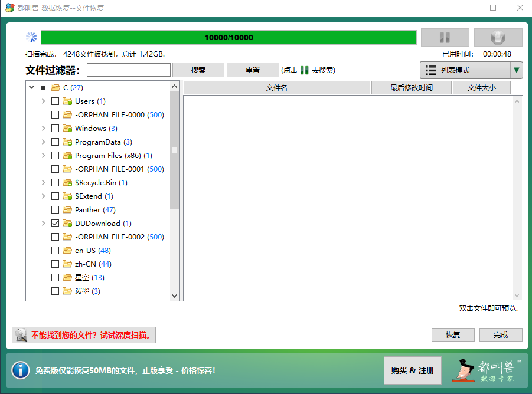Click the Program Files (x86) folder icon

tap(67, 156)
